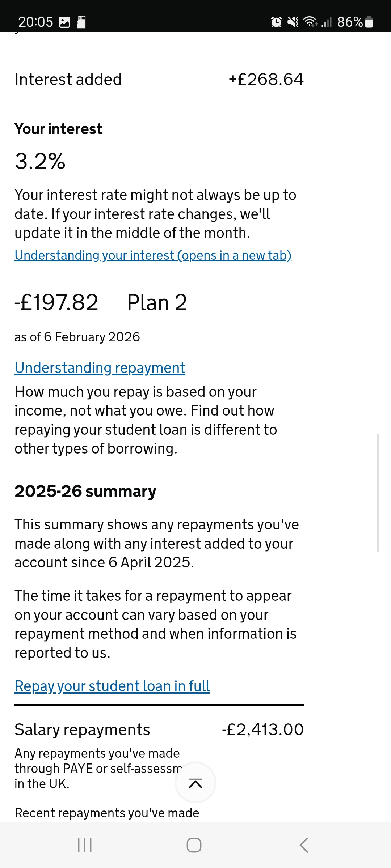This screenshot has height=868, width=391.
Task: Tap the alarm clock status icon
Action: coord(276,22)
